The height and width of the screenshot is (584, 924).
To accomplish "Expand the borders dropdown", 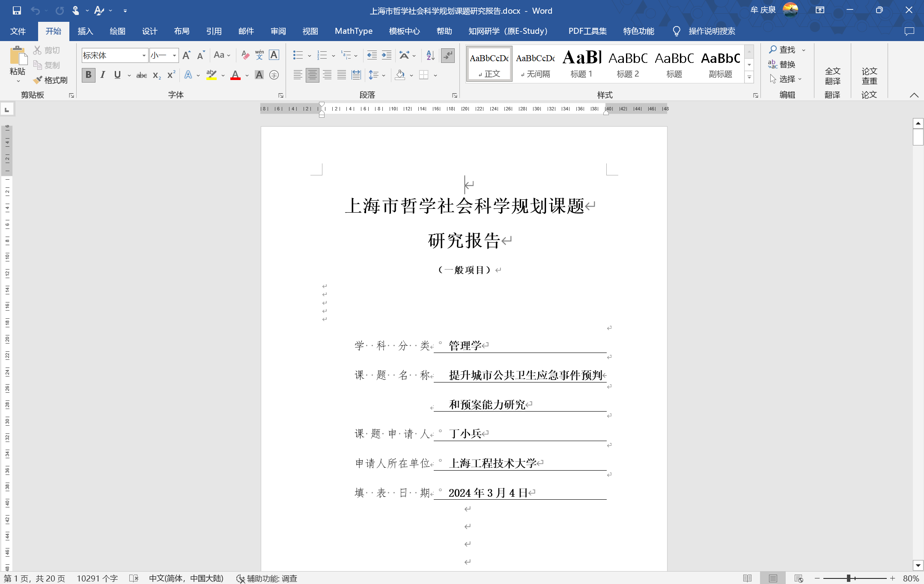I will [435, 76].
